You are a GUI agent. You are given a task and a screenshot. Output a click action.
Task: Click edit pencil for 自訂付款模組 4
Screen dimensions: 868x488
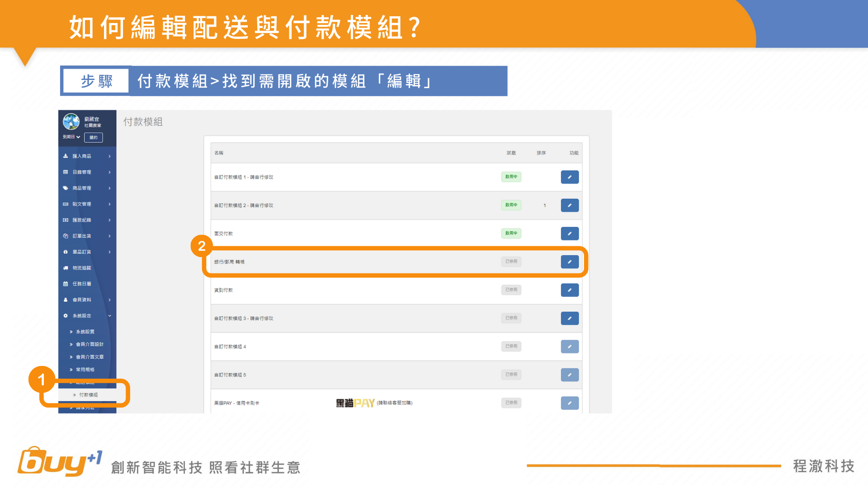click(570, 347)
